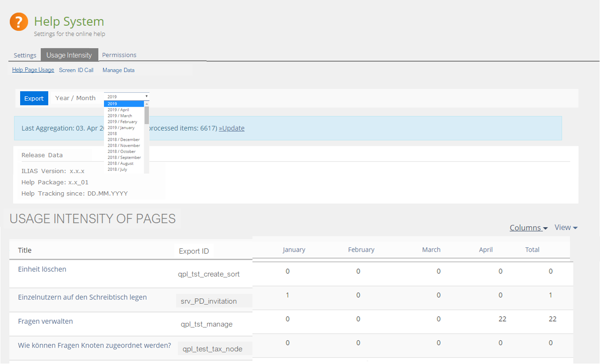600x364 pixels.
Task: Open the 'Einheit löschen' help page
Action: tap(42, 269)
